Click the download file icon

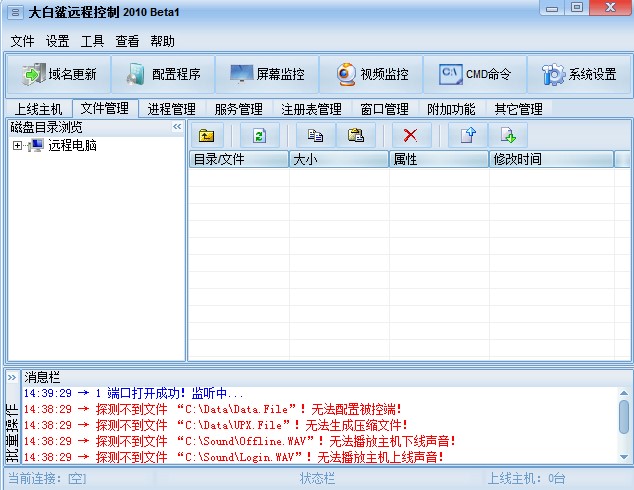(508, 135)
